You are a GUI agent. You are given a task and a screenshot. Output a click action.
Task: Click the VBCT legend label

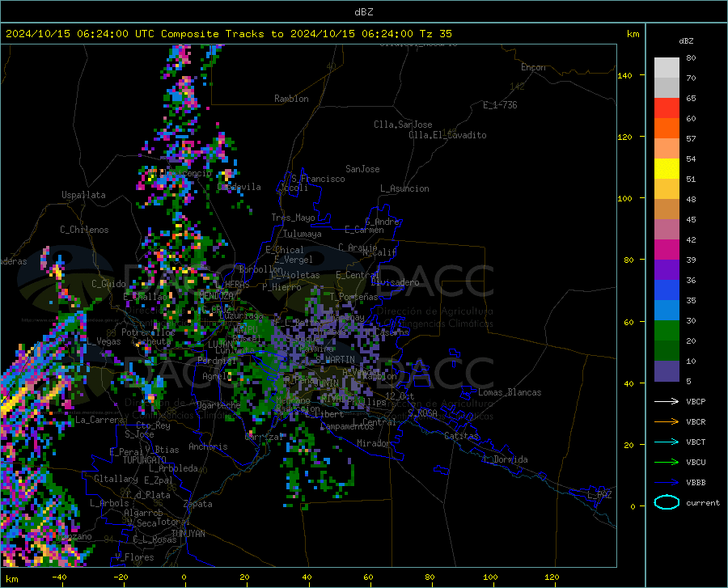click(696, 442)
